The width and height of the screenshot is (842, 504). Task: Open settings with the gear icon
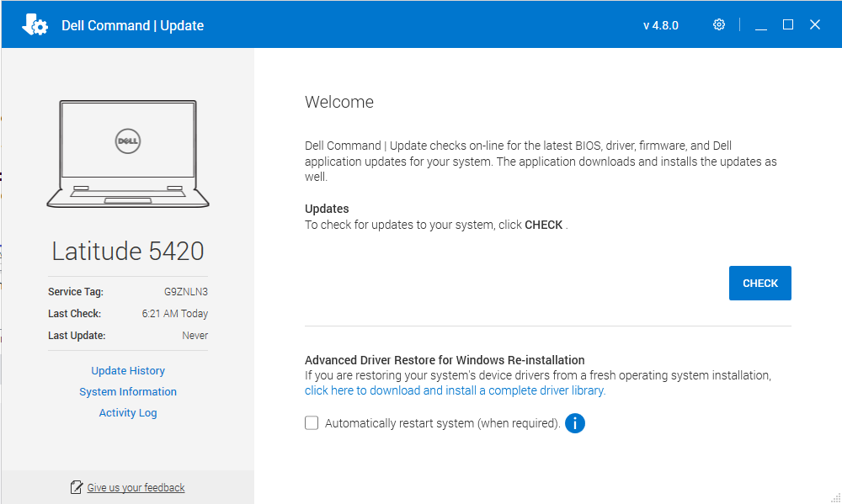pyautogui.click(x=718, y=24)
